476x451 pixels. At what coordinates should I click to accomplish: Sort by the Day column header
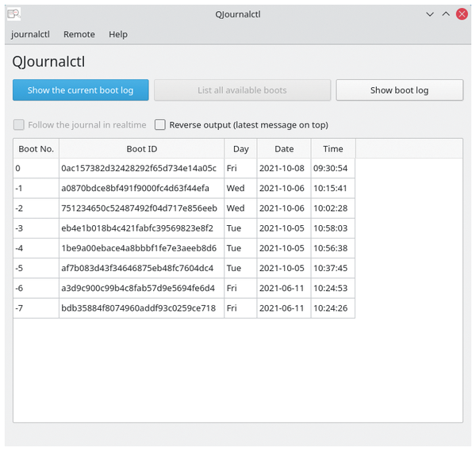tap(240, 148)
